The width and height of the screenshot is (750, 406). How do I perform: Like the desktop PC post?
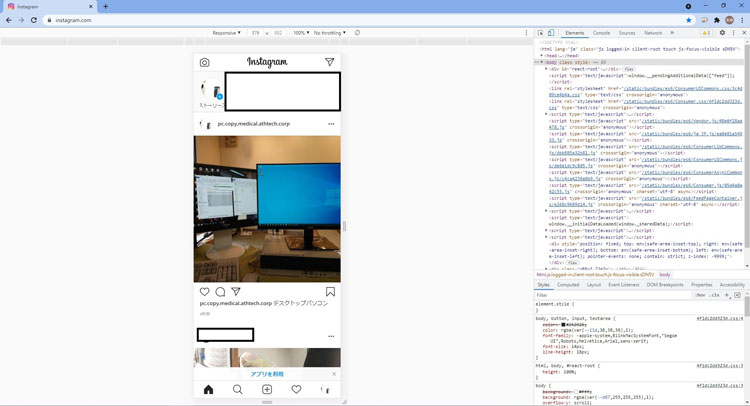[x=204, y=292]
